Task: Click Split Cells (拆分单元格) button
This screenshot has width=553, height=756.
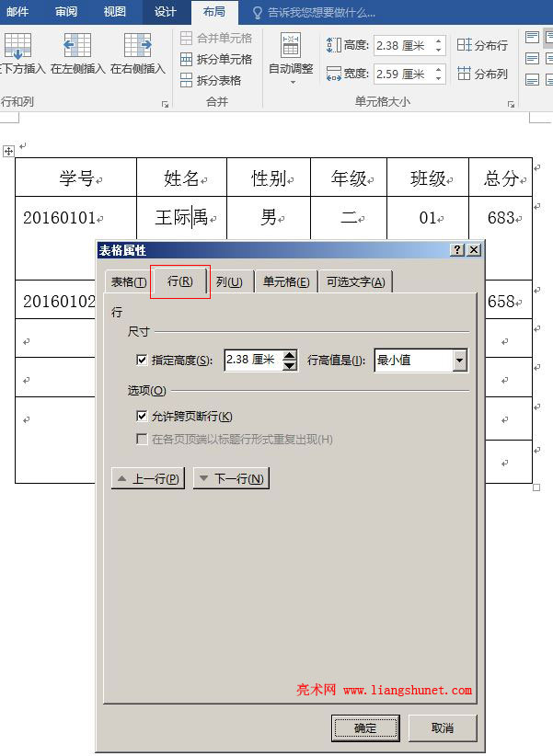Action: tap(216, 59)
